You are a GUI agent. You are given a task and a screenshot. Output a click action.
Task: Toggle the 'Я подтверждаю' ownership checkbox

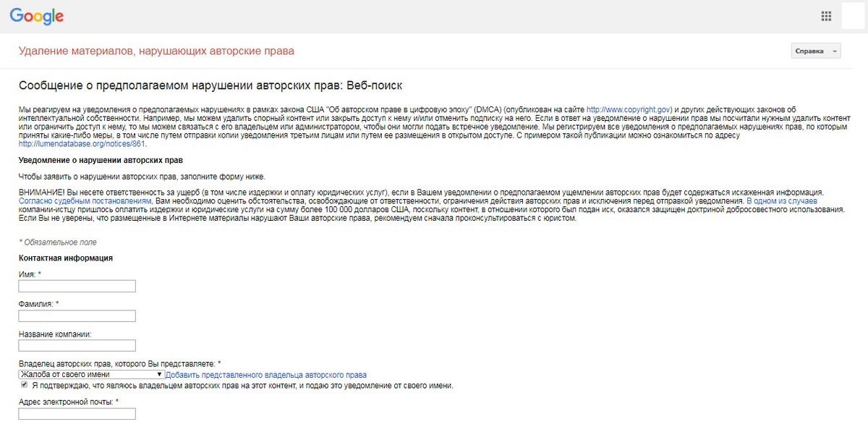point(25,386)
